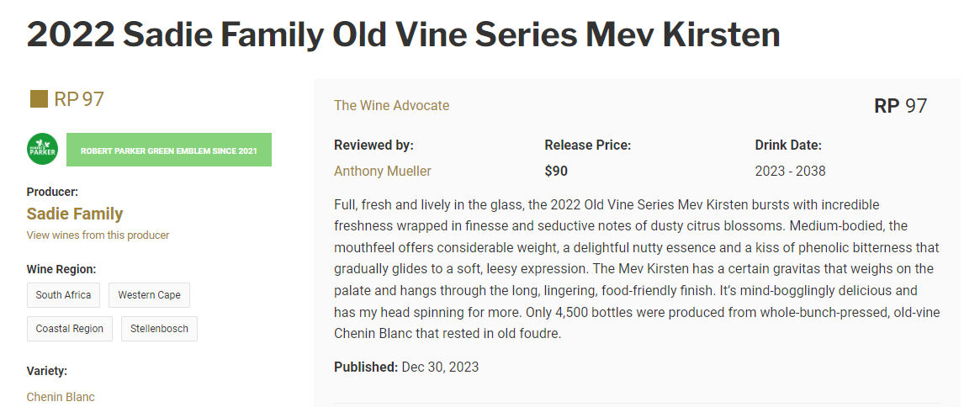Open reviewer Anthony Mueller's link
Screen dimensions: 980x407
click(382, 172)
